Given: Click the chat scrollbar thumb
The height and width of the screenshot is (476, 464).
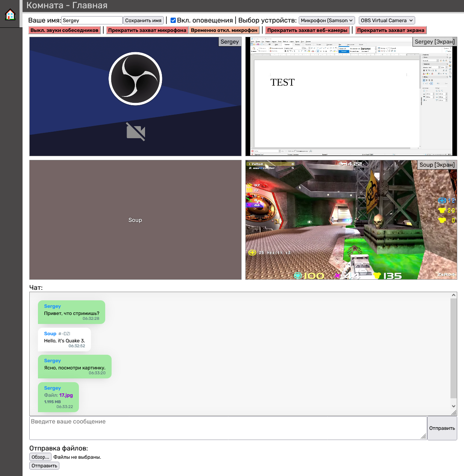Looking at the screenshot, I should 453,348.
